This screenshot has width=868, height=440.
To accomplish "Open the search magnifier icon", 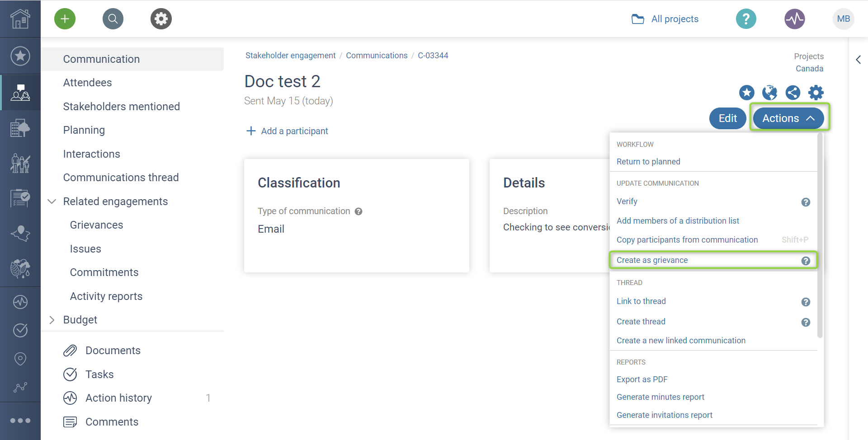I will (x=113, y=19).
